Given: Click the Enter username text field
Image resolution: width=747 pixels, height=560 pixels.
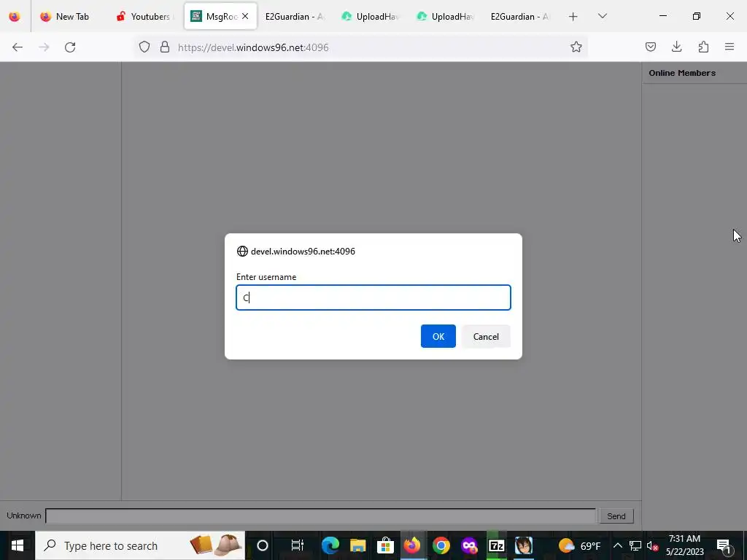Looking at the screenshot, I should coord(373,297).
